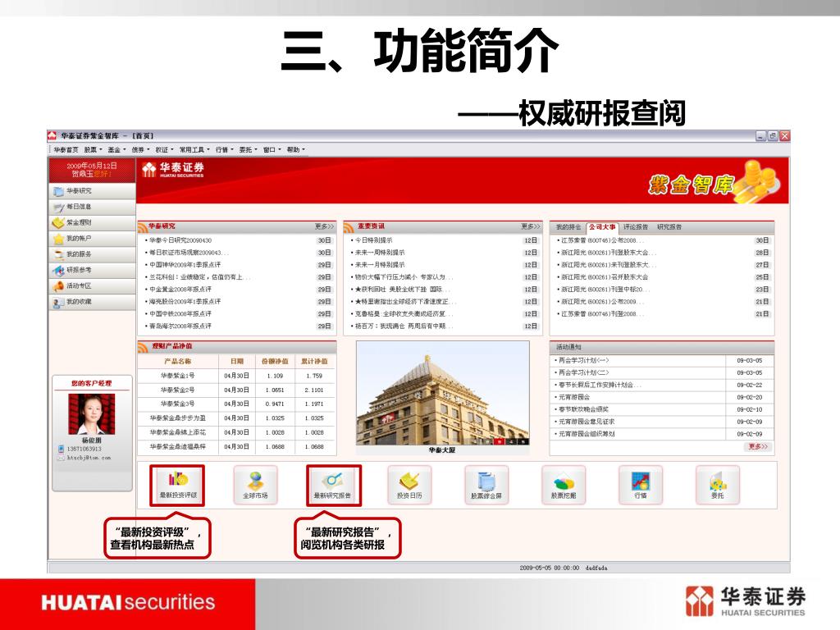840x630 pixels.
Task: Click the app icon in the title bar
Action: [x=52, y=136]
